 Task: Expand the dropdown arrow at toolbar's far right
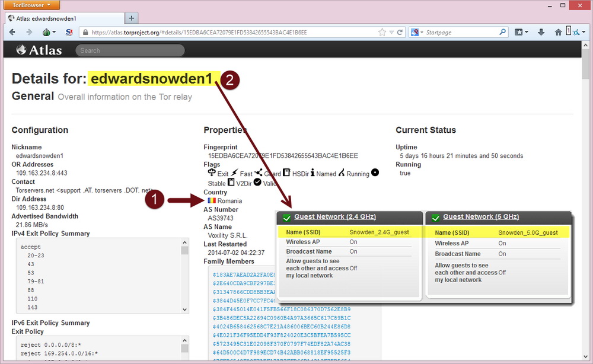pos(584,32)
